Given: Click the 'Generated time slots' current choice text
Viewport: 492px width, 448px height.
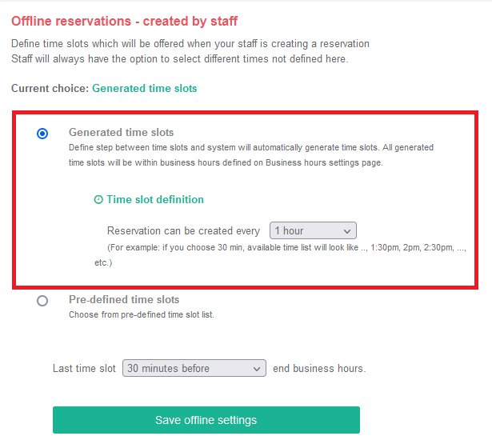Looking at the screenshot, I should tap(144, 89).
